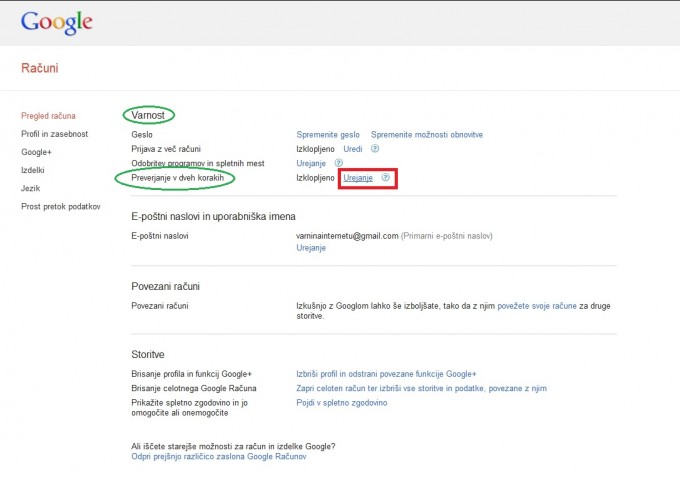Open Izdelki sidebar item
Image resolution: width=680 pixels, height=478 pixels.
pos(33,170)
